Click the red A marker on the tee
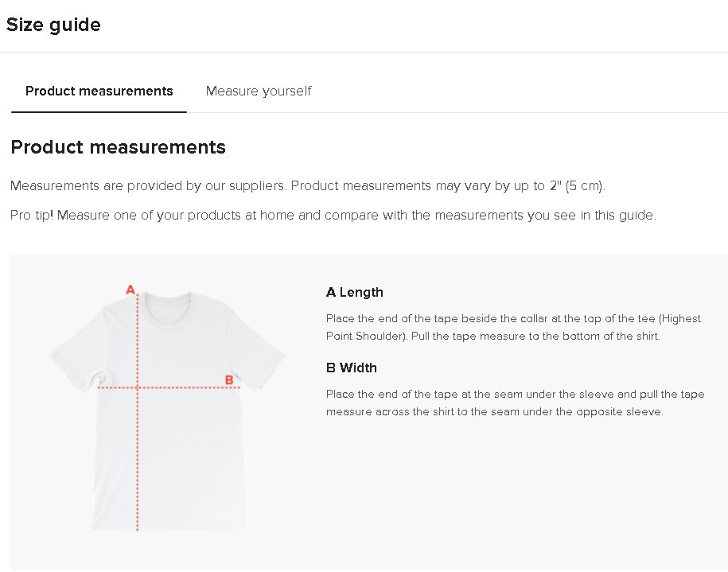Viewport: 728px width, 572px height. (x=130, y=290)
